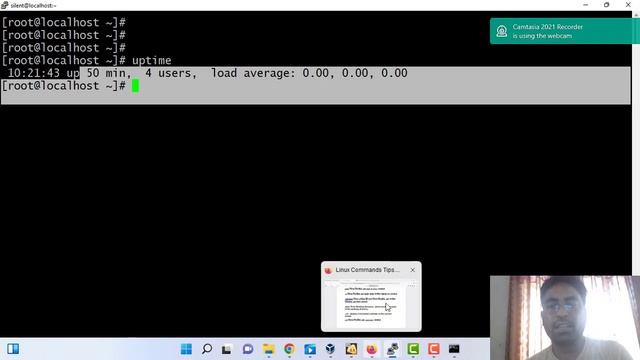Image resolution: width=640 pixels, height=360 pixels.
Task: Click the Camtasia webcam notification
Action: click(x=564, y=31)
